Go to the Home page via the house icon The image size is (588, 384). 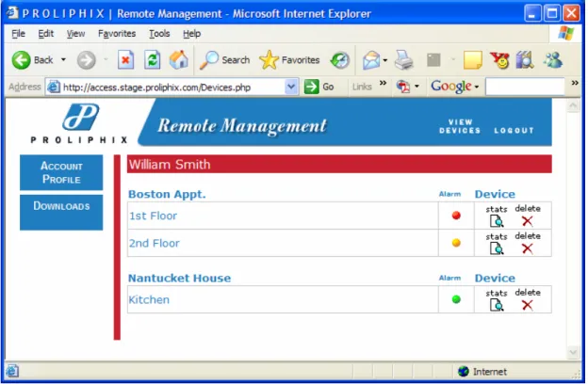pyautogui.click(x=178, y=60)
